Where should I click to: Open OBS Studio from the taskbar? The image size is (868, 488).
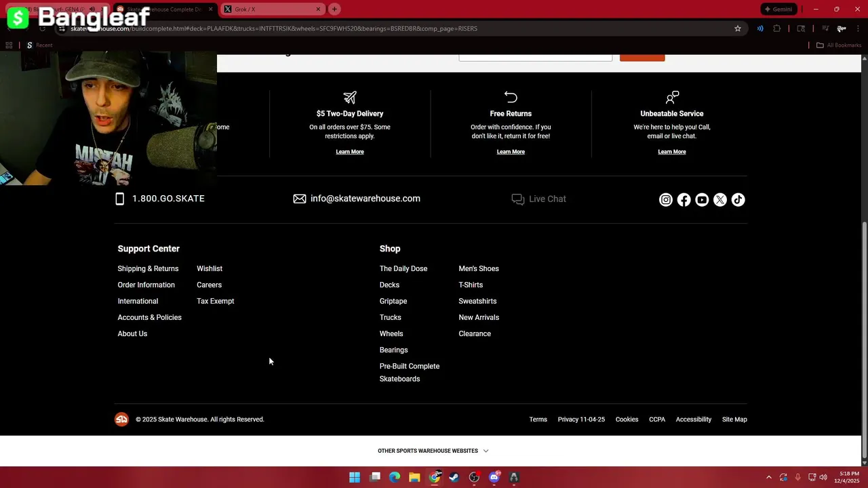tap(474, 477)
